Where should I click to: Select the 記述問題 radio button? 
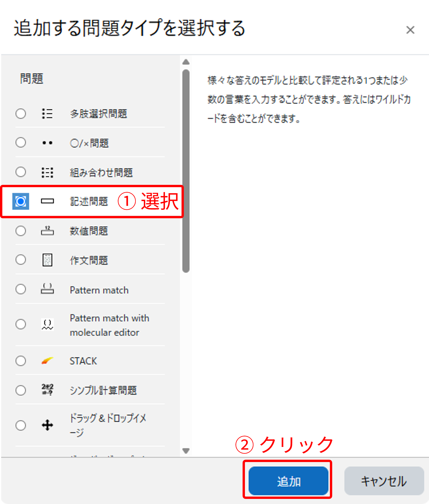click(21, 201)
